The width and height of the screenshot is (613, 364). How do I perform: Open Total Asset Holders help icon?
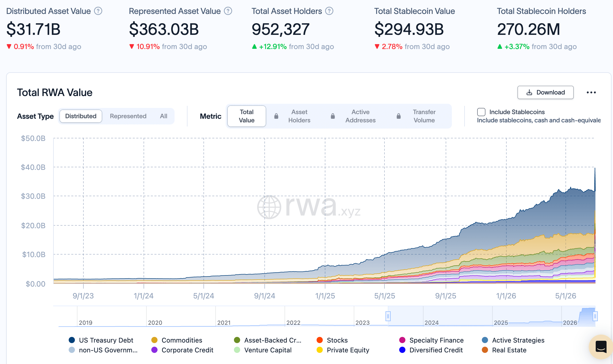pyautogui.click(x=329, y=11)
